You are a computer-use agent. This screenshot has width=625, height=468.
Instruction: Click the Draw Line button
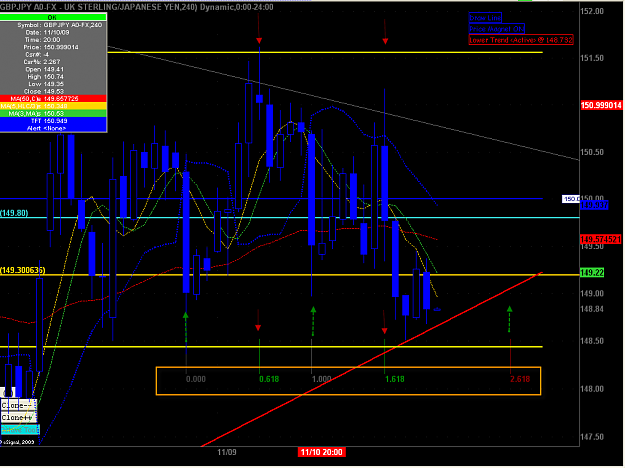pyautogui.click(x=485, y=18)
